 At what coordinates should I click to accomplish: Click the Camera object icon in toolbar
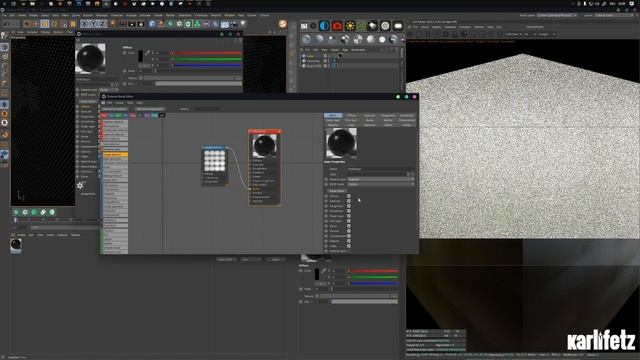click(x=233, y=24)
